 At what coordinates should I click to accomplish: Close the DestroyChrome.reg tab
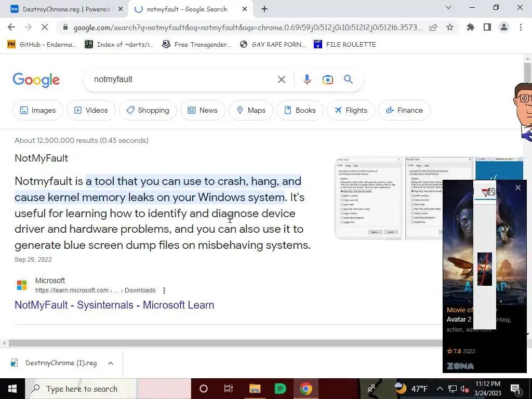tap(121, 9)
